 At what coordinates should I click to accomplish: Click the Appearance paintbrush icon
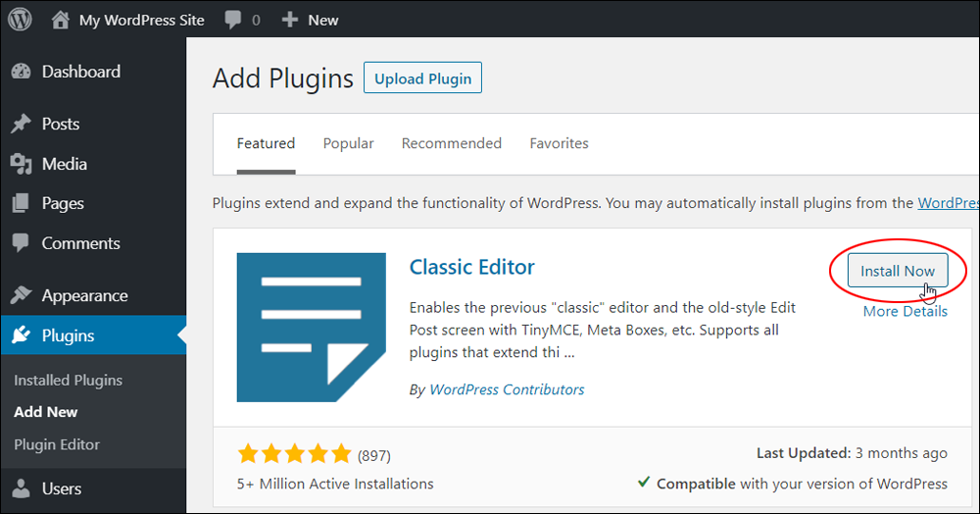[x=21, y=295]
